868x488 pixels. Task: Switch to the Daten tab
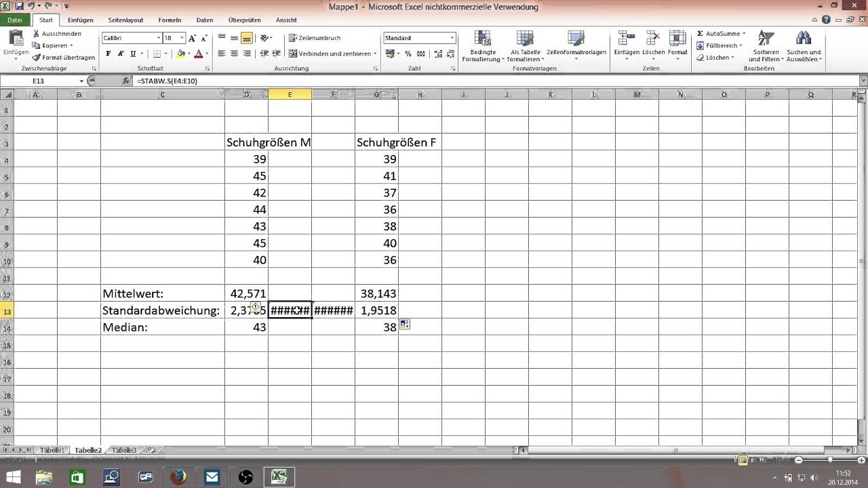click(x=205, y=20)
